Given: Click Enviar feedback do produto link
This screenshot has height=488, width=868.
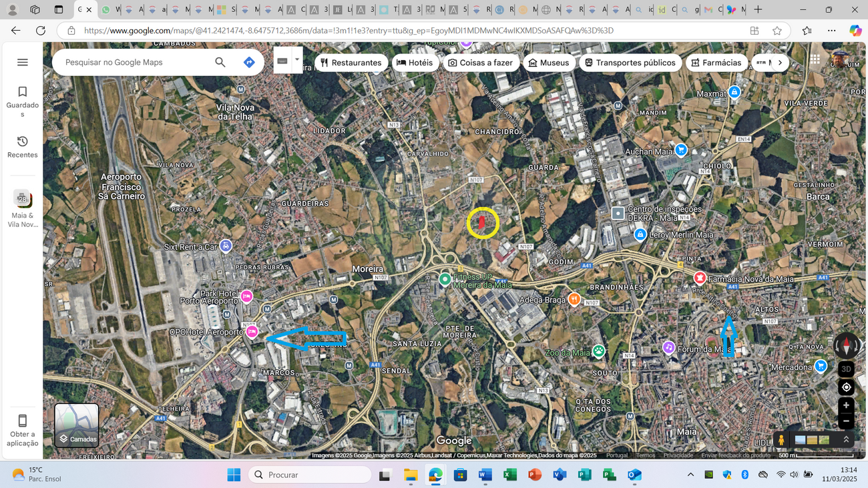Looking at the screenshot, I should (736, 455).
